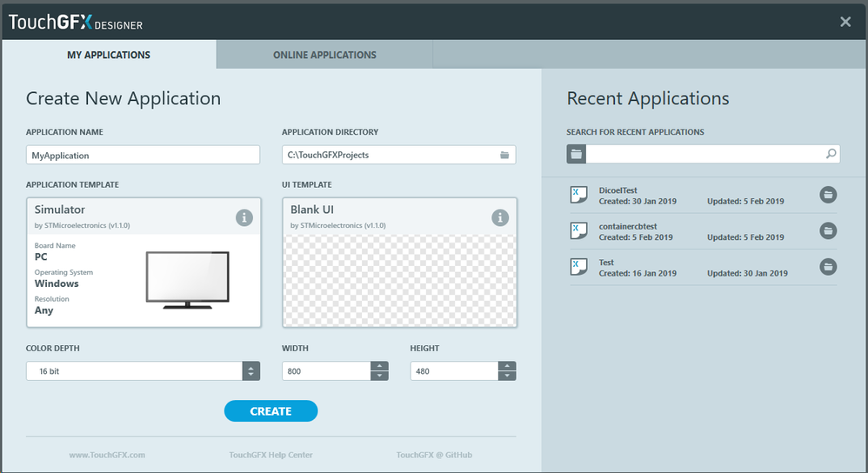
Task: Close the TouchGFX Designer dialog
Action: pos(845,22)
